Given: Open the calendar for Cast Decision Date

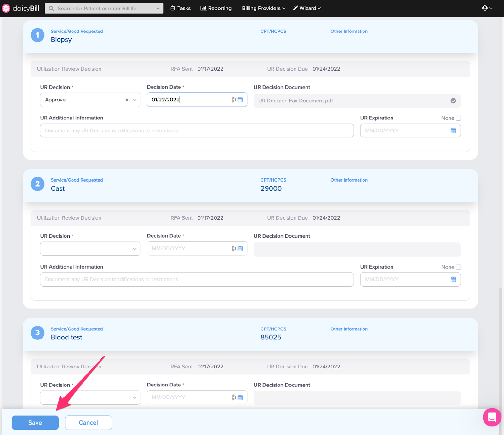Looking at the screenshot, I should 240,248.
